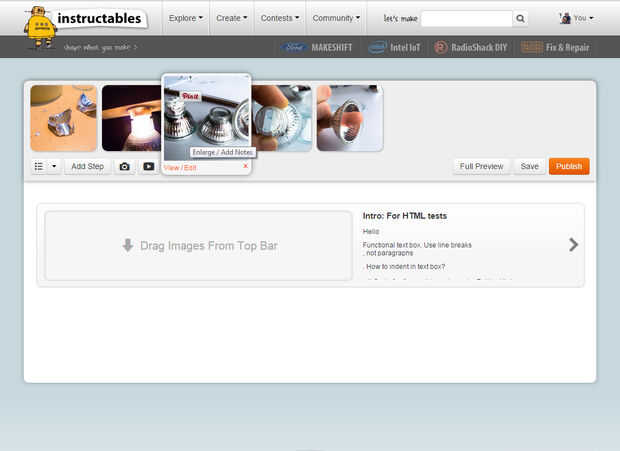Viewport: 620px width, 451px height.
Task: Click the Intro: For HTML tests title
Action: click(x=405, y=216)
